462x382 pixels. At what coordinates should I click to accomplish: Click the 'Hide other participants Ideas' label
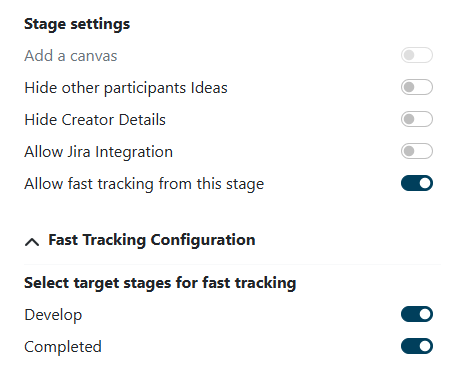(x=126, y=88)
